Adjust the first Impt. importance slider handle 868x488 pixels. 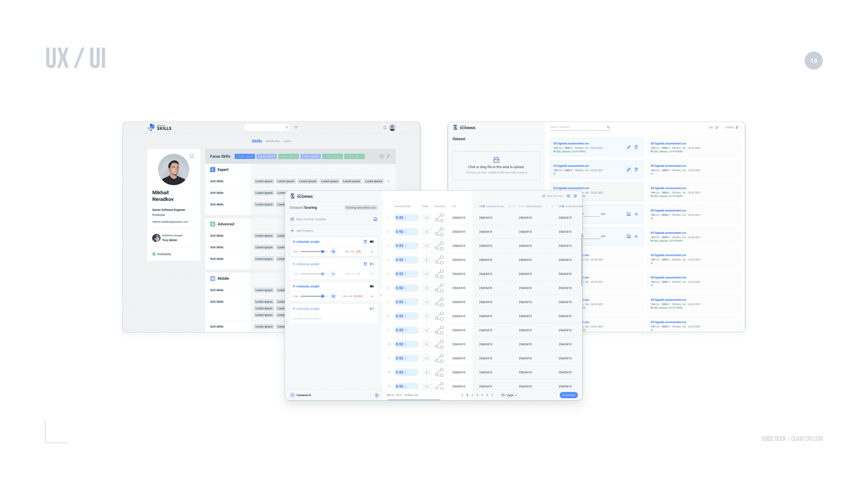323,252
